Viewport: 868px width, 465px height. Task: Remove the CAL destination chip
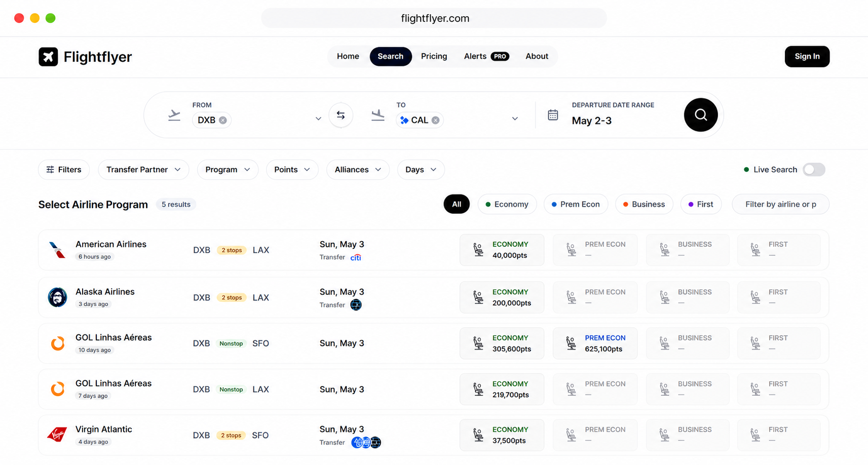coord(435,120)
